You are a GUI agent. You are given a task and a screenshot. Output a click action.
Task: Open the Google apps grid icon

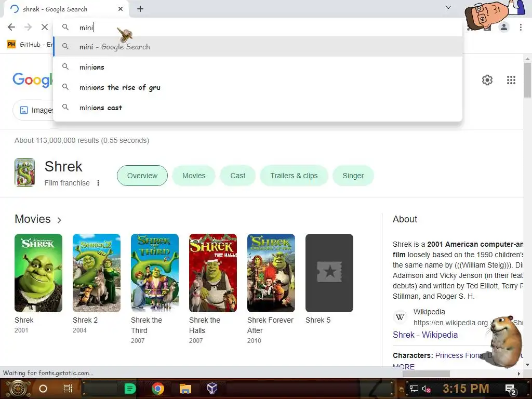pos(511,80)
